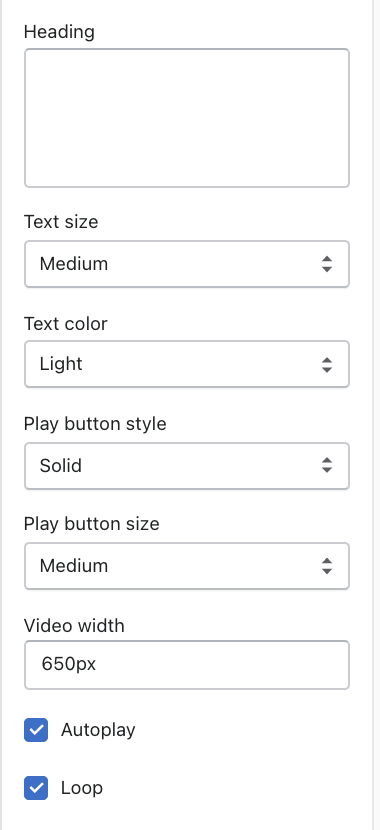The width and height of the screenshot is (380, 830).
Task: Click the Text size label
Action: coord(61,221)
